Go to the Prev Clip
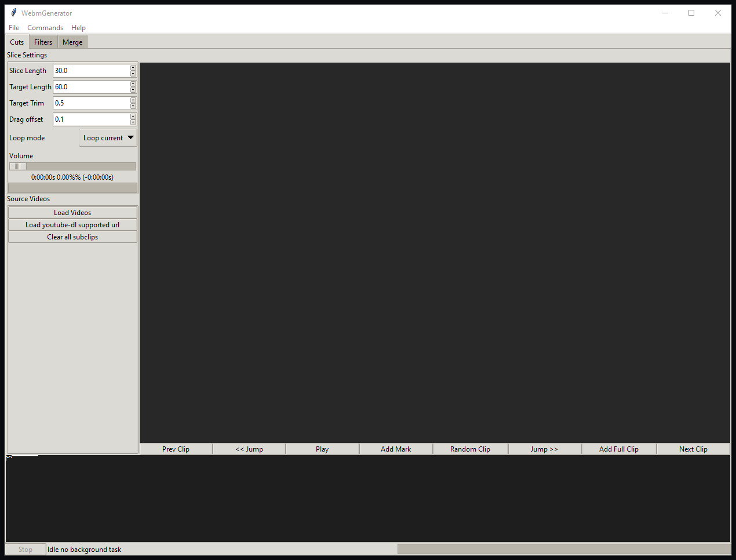The width and height of the screenshot is (736, 560). point(176,449)
